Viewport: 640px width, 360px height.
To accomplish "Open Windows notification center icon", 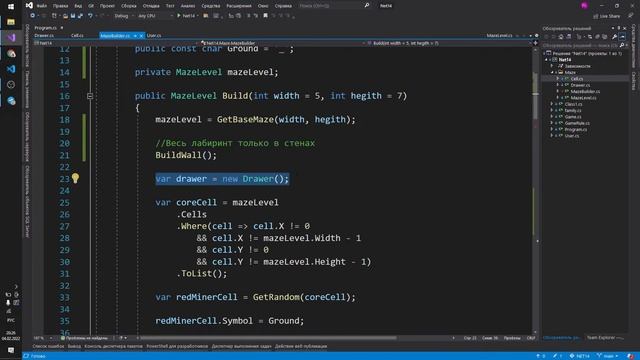I will [11, 350].
